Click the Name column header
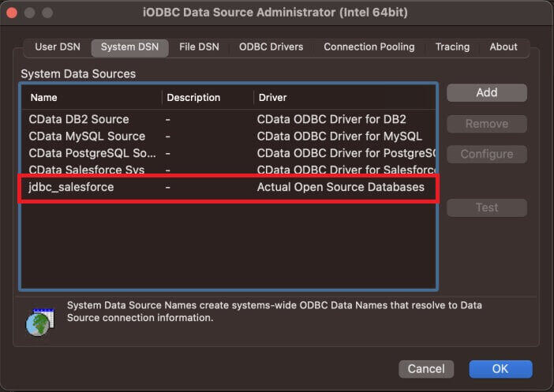The image size is (554, 392). [92, 98]
